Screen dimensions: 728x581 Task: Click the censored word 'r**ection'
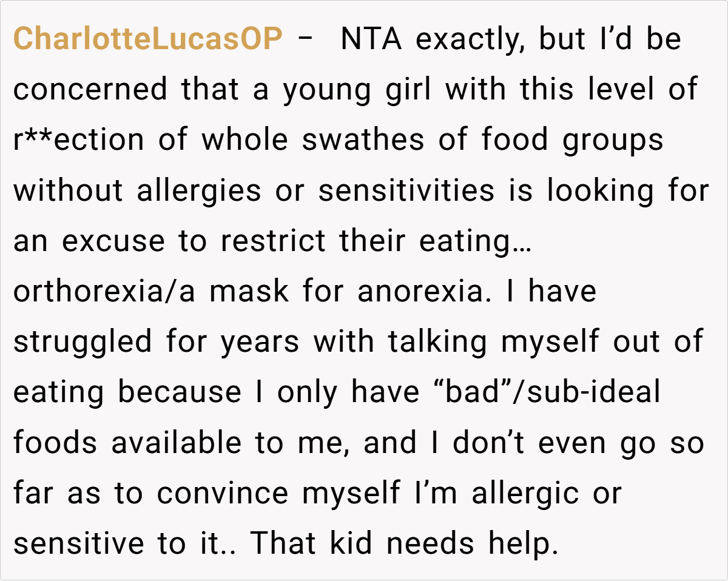pos(79,141)
